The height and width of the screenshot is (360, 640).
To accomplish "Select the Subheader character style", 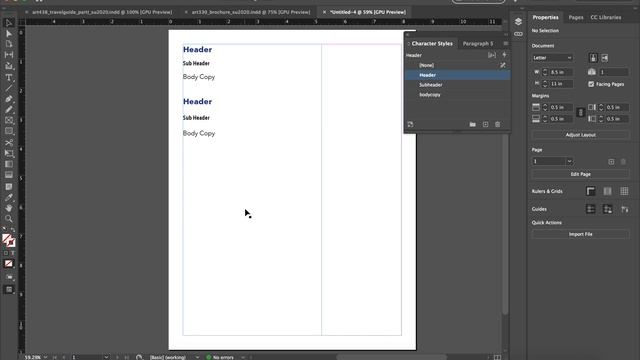I will pyautogui.click(x=457, y=85).
